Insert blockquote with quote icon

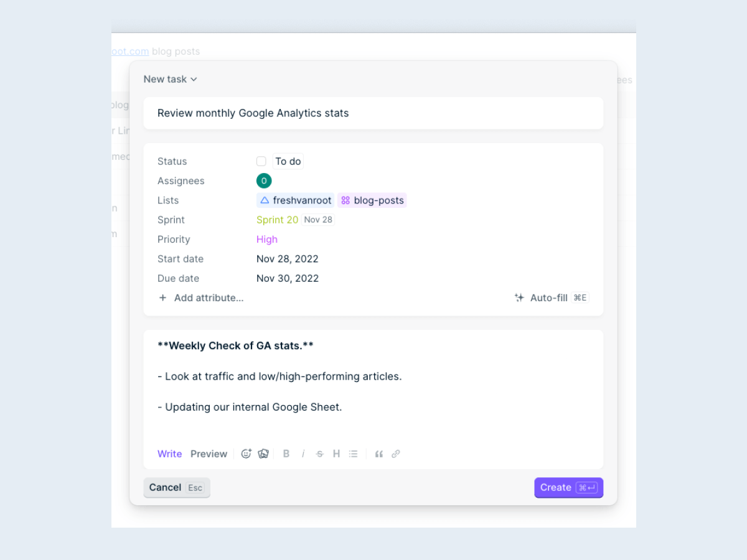click(378, 454)
